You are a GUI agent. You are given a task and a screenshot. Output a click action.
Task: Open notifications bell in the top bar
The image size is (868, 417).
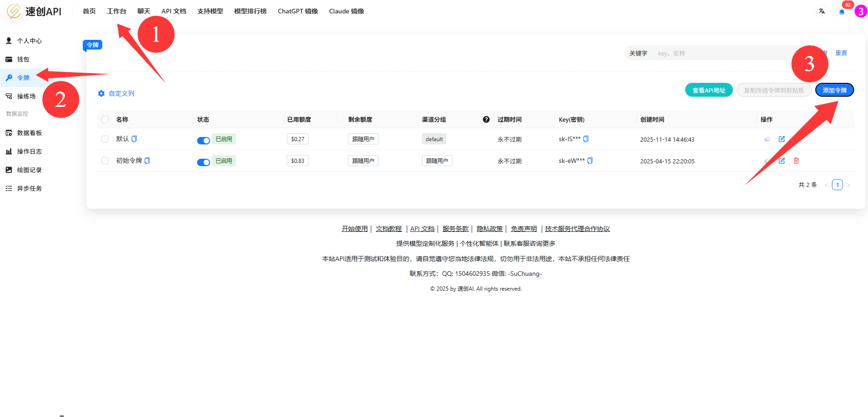[841, 12]
